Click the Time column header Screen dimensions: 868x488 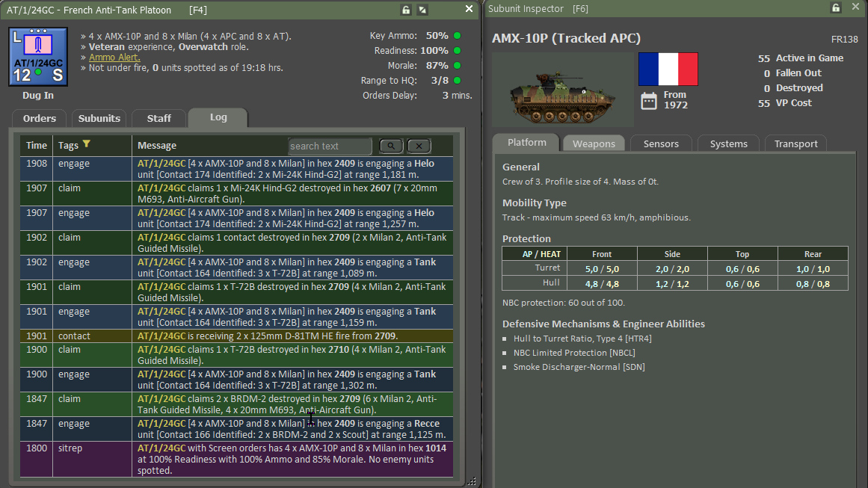point(37,146)
